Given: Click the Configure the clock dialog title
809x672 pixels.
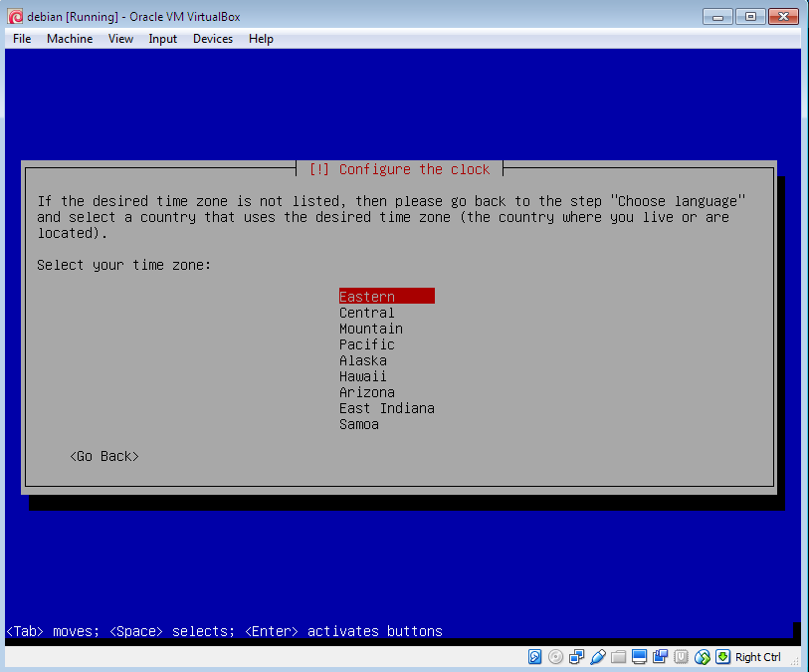Looking at the screenshot, I should (399, 169).
